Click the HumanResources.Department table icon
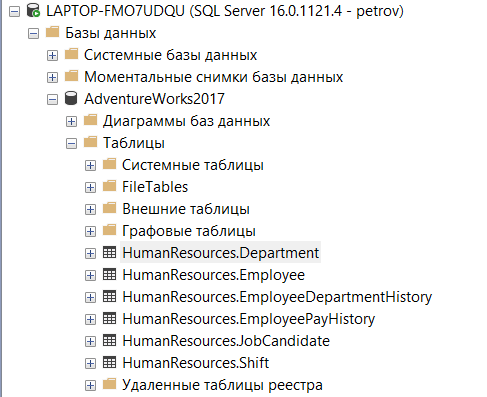This screenshot has height=397, width=487. coord(109,253)
